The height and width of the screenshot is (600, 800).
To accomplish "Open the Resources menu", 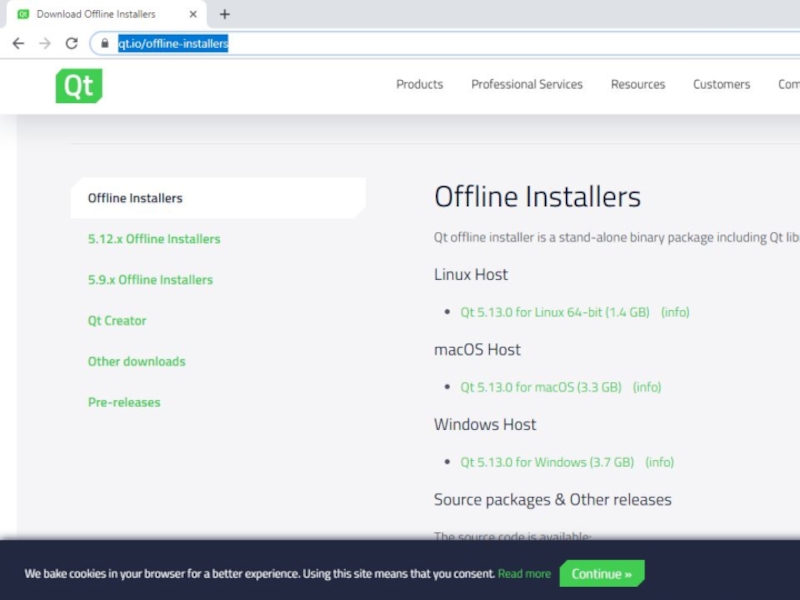I will [x=638, y=84].
